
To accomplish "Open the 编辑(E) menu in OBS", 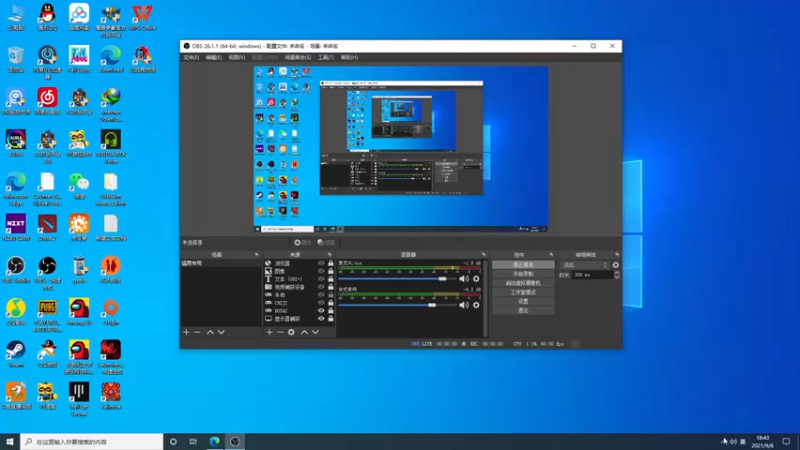I will [x=213, y=58].
